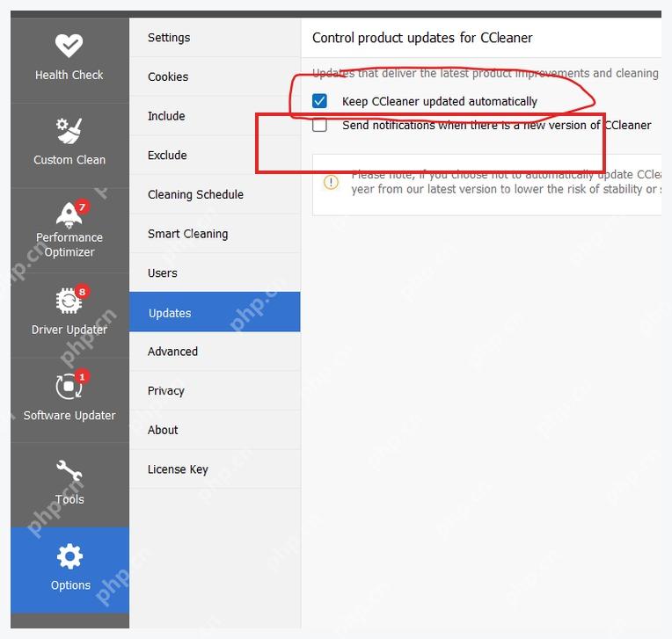Open the Advanced options page
This screenshot has height=639, width=672.
point(215,352)
